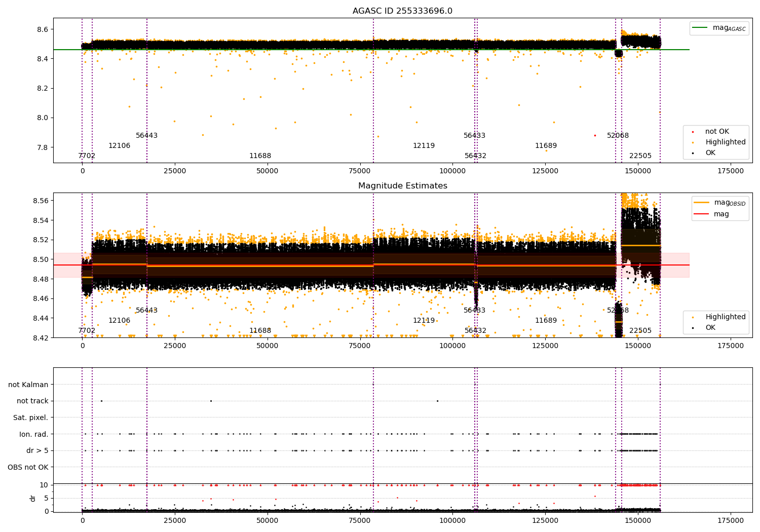Click y-axis tick 8.44 on middle plot

pyautogui.click(x=41, y=318)
